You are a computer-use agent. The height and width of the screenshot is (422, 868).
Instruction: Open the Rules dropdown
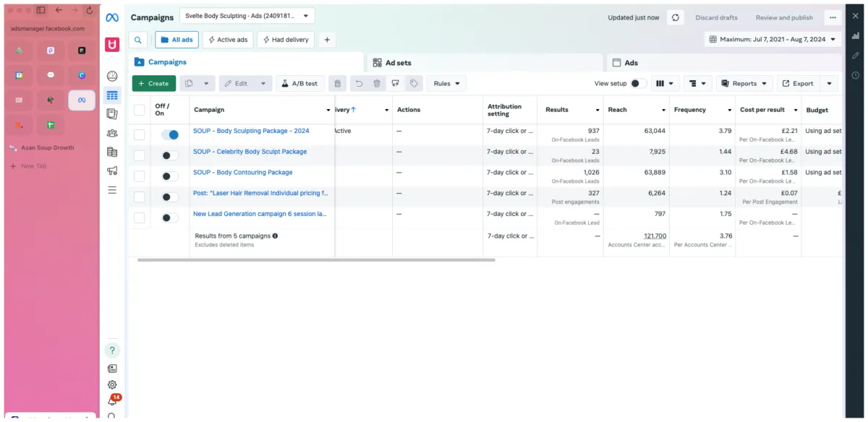click(x=446, y=84)
